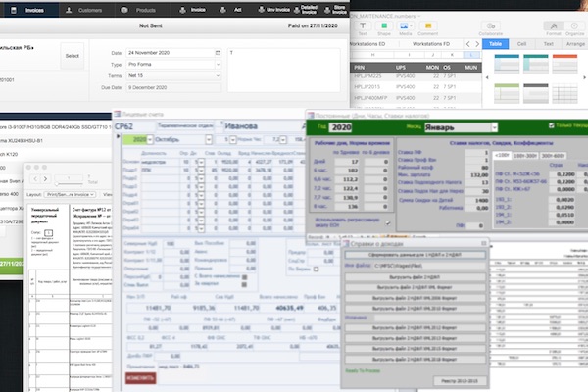Click the red ИЗМЕНИТЬ button

140,377
